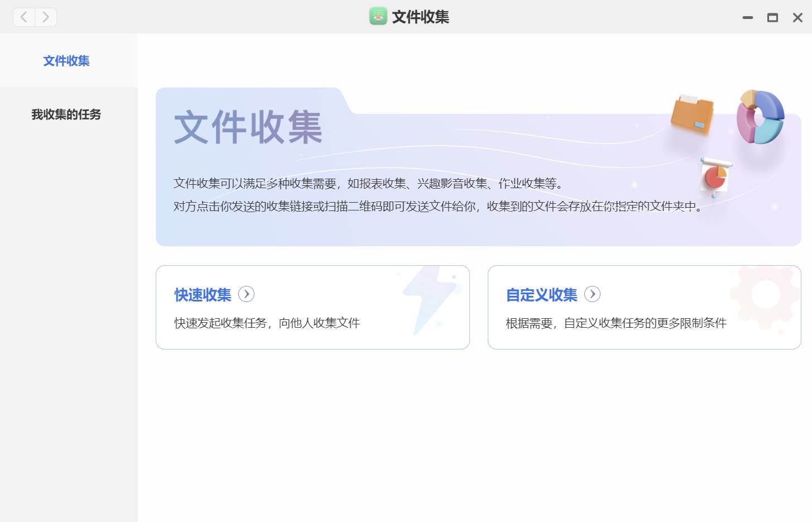The width and height of the screenshot is (812, 522).
Task: Click the 快速发起收集任务 description text
Action: (267, 323)
